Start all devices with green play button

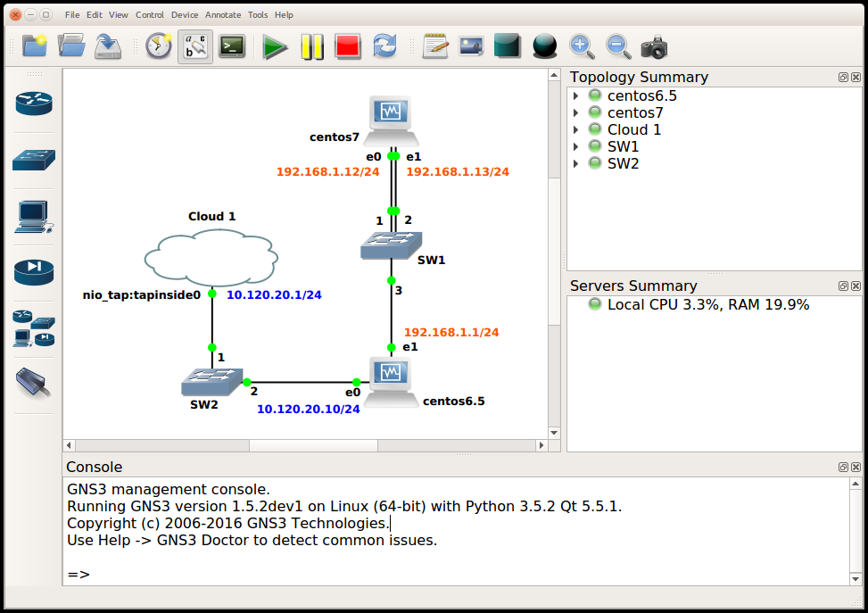pyautogui.click(x=275, y=47)
